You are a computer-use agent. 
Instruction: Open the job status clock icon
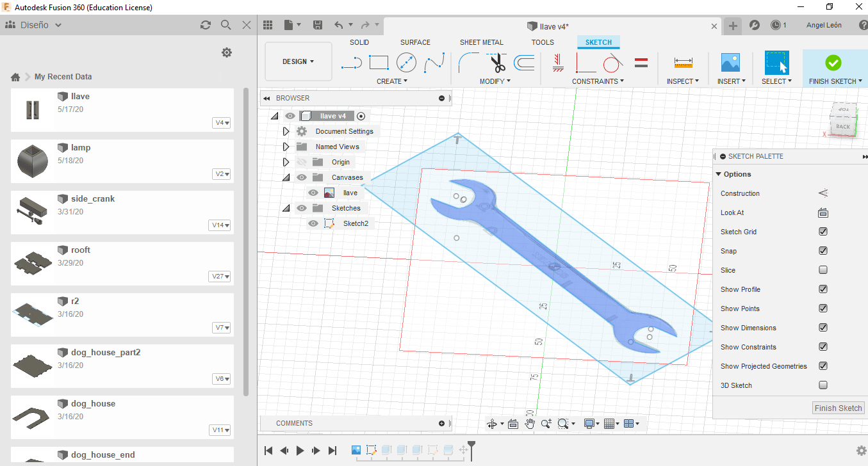coord(776,25)
